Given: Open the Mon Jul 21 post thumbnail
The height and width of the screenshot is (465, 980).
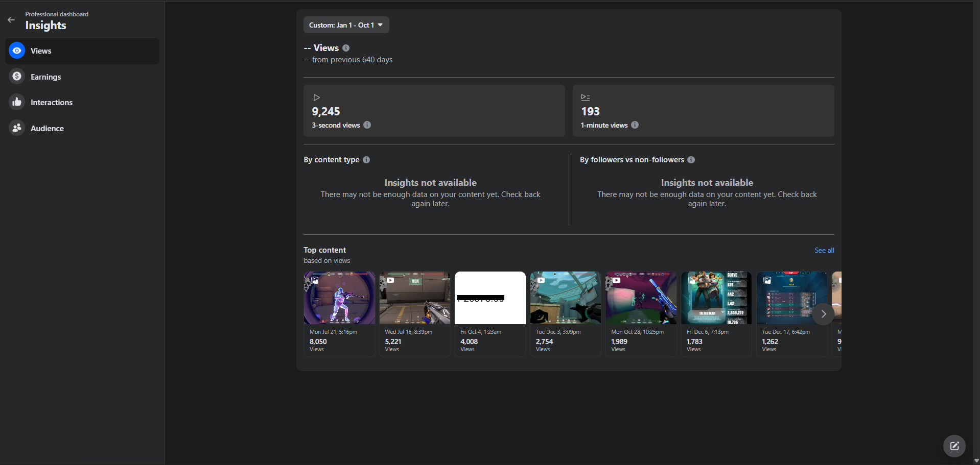Looking at the screenshot, I should 339,298.
